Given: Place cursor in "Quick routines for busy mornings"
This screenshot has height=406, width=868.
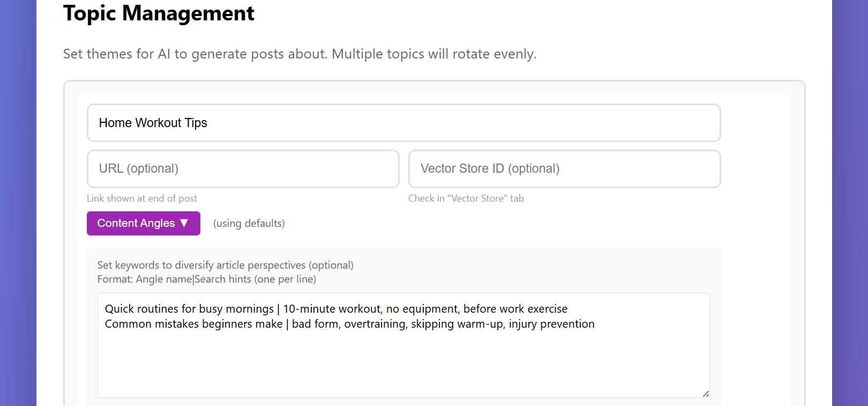Looking at the screenshot, I should click(189, 309).
